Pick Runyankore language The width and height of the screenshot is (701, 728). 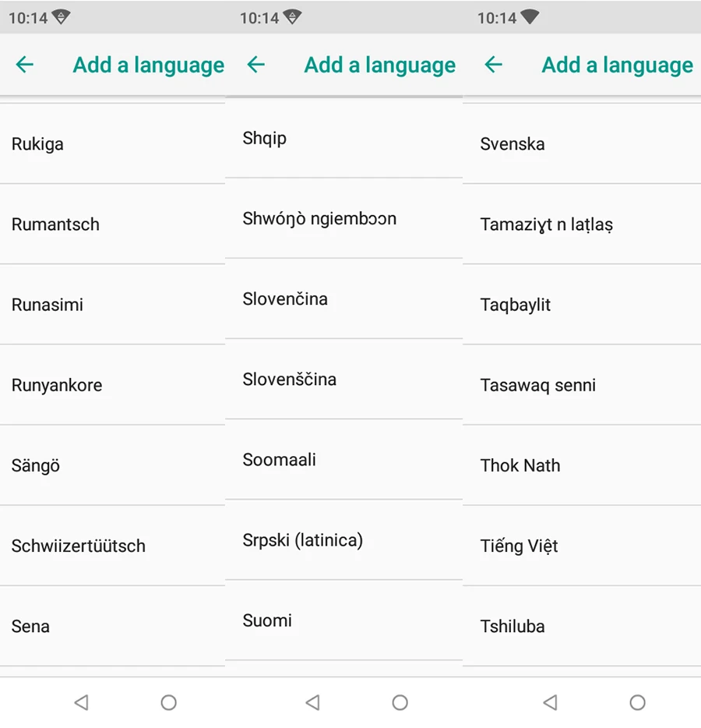coord(112,385)
